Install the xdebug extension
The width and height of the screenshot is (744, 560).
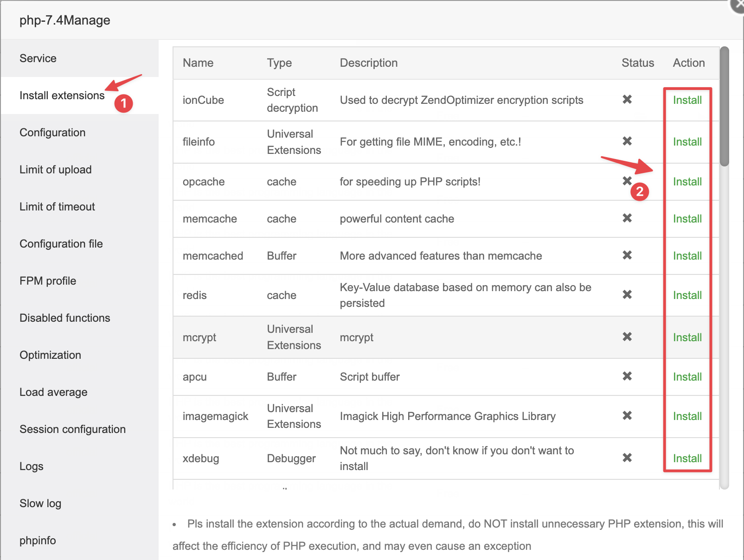coord(687,458)
